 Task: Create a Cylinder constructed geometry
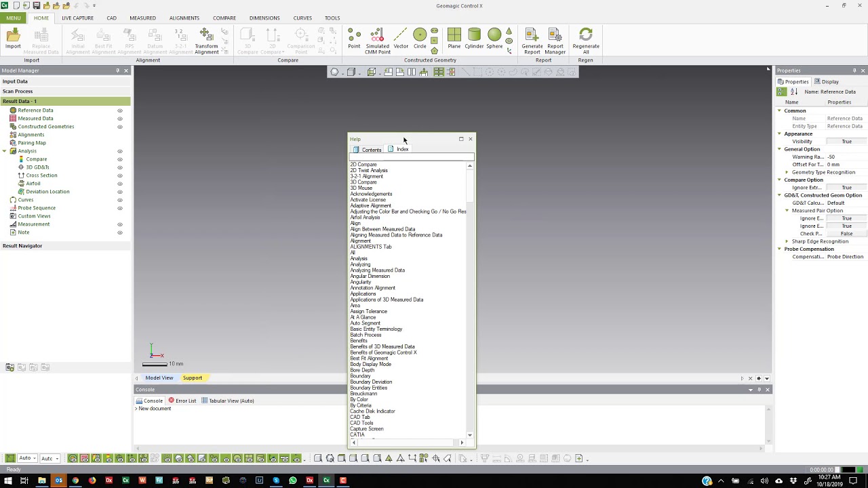[x=474, y=39]
